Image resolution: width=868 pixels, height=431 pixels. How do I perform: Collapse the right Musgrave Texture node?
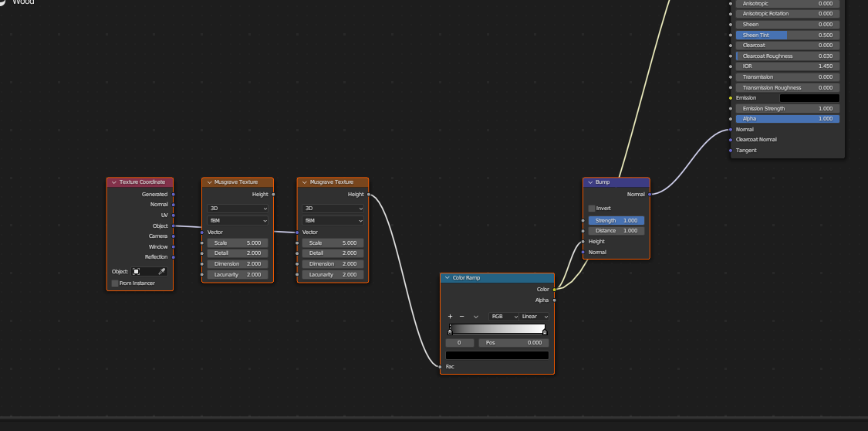(305, 182)
